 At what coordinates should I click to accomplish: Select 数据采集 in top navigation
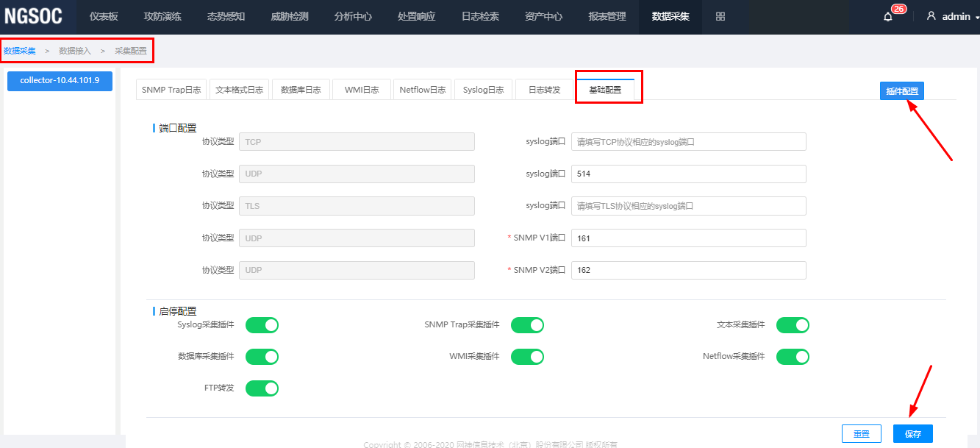pyautogui.click(x=670, y=16)
